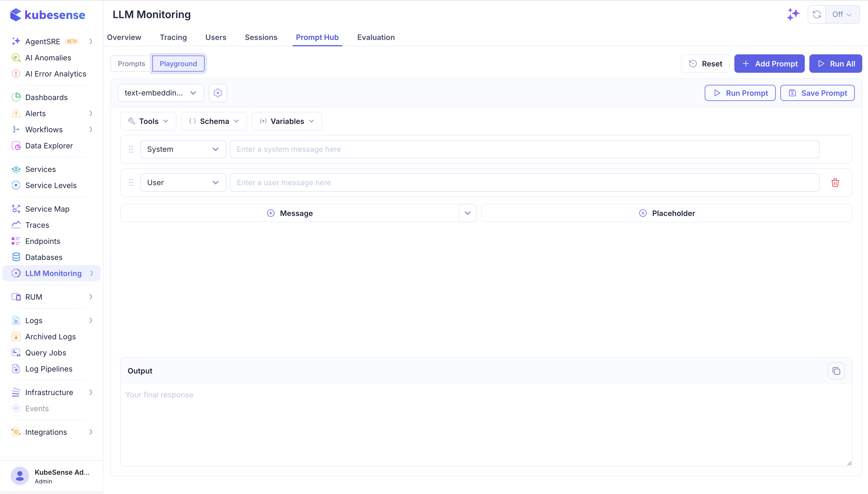Go to Dashboards in sidebar

click(46, 97)
